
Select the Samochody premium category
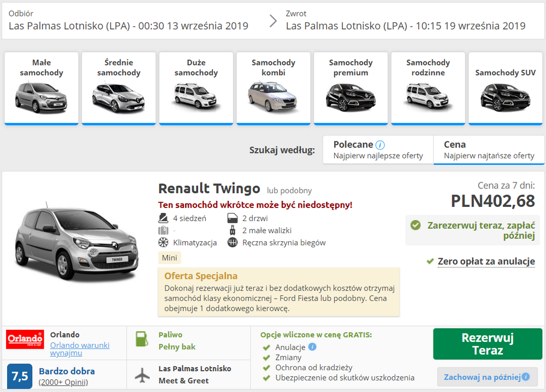click(x=351, y=88)
